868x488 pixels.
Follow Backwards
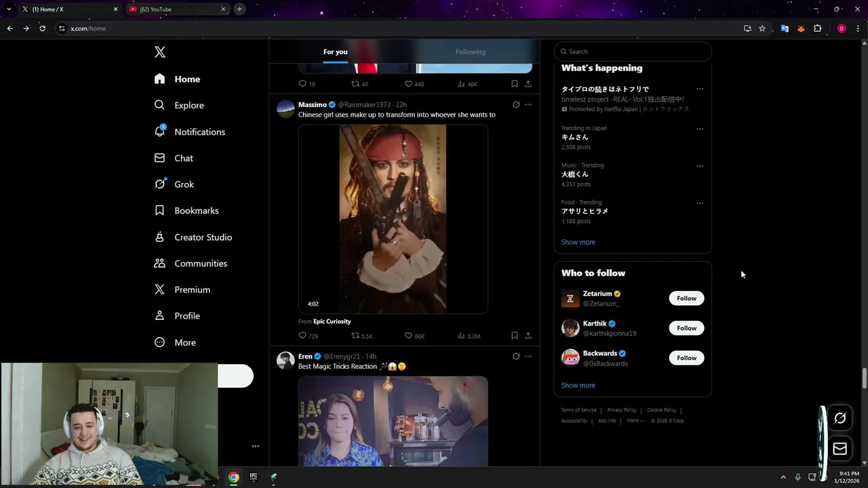[686, 358]
